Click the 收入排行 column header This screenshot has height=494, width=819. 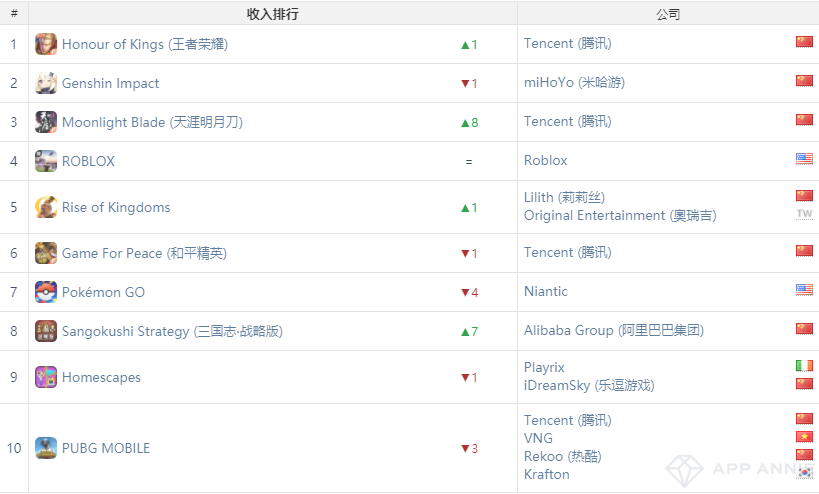click(272, 14)
